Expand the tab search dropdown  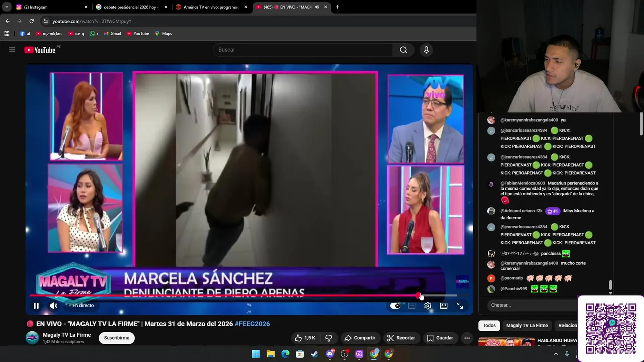coord(7,7)
